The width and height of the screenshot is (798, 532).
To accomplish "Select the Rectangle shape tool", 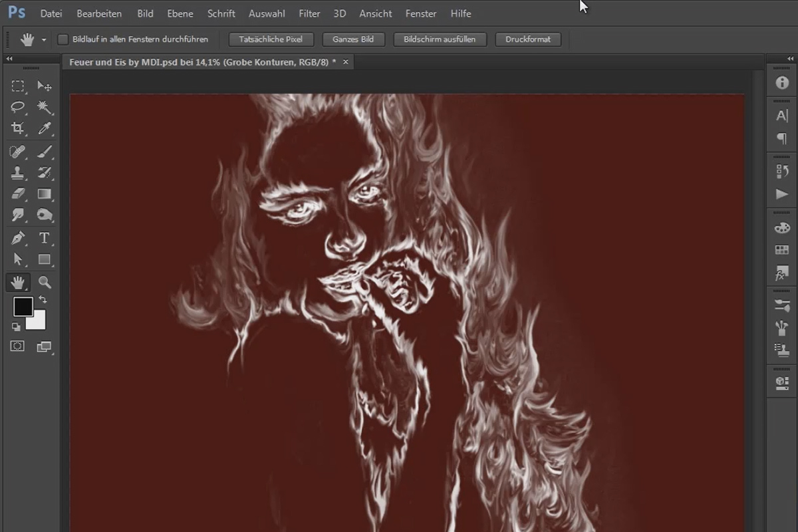I will [45, 259].
